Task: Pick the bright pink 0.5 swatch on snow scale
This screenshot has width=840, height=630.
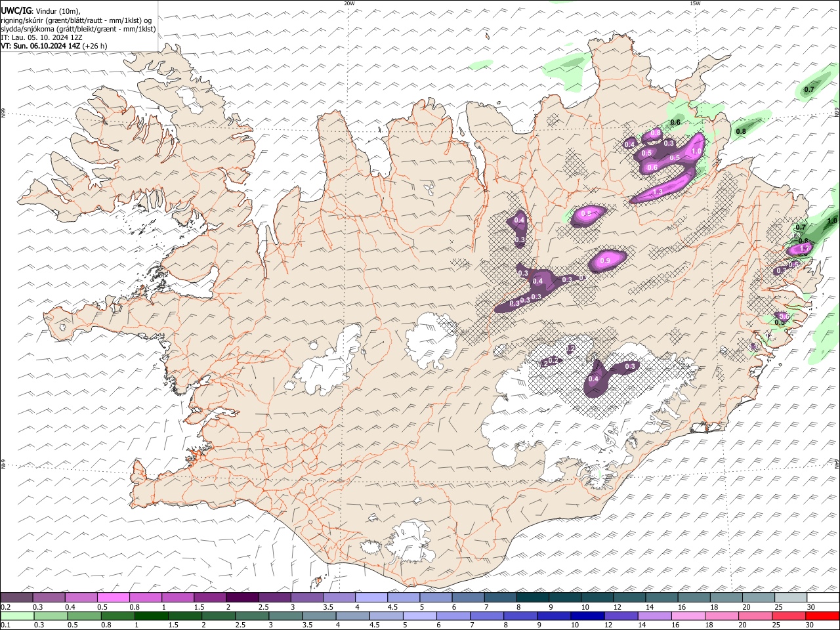Action: coord(113,598)
